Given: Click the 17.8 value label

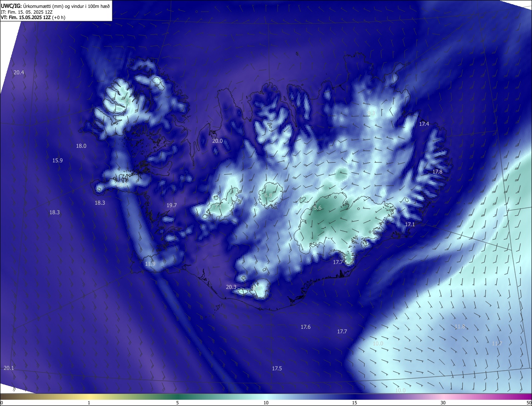Looking at the screenshot, I should [x=437, y=172].
